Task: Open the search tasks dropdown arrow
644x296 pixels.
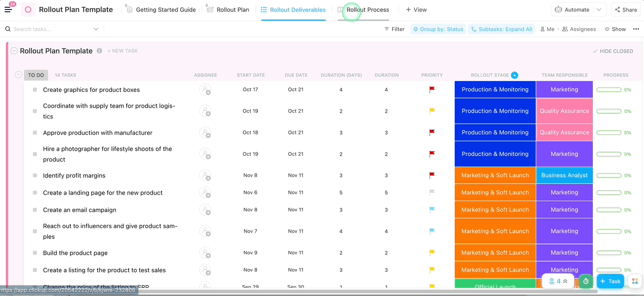Action: (x=96, y=29)
